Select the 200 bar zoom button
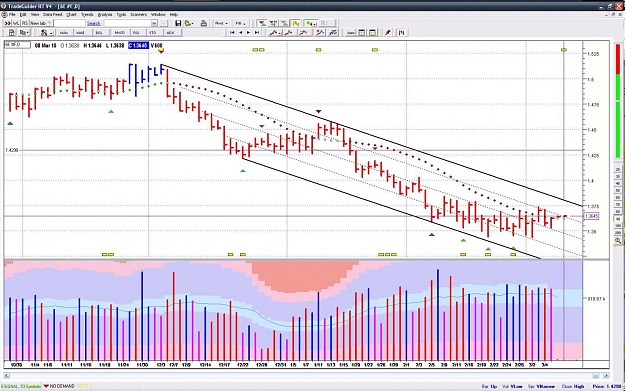This screenshot has width=625, height=391. [x=618, y=232]
